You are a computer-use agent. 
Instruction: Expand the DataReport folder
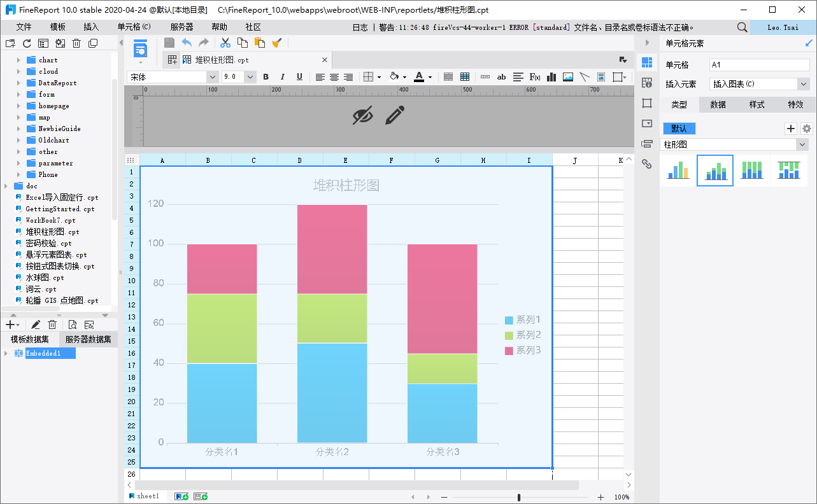point(18,83)
